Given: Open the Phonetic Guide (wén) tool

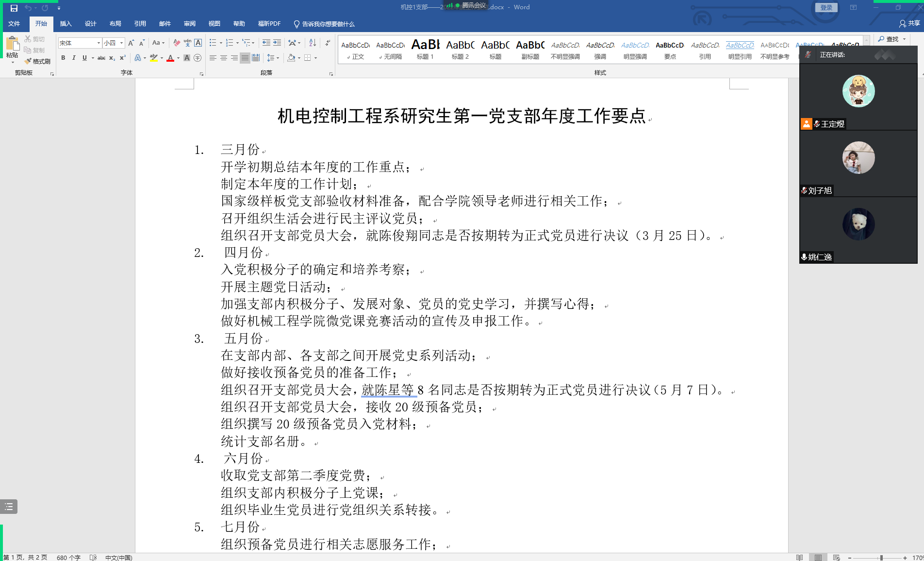Looking at the screenshot, I should click(188, 43).
